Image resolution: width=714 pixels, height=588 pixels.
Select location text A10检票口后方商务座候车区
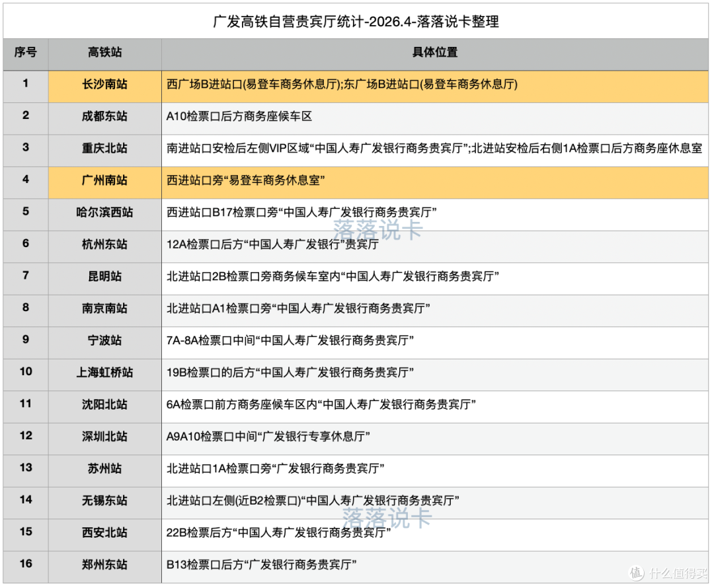pyautogui.click(x=239, y=116)
